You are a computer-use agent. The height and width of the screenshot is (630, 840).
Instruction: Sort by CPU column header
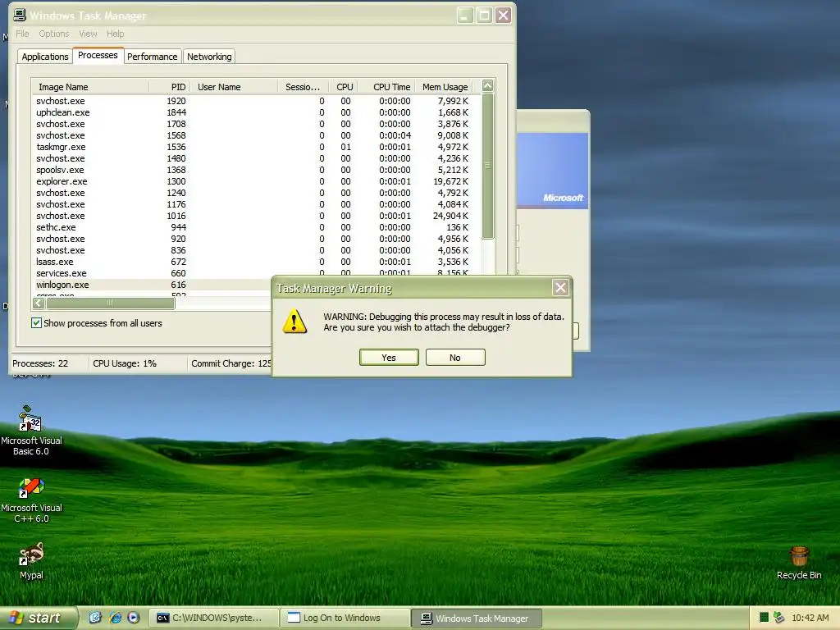point(342,87)
